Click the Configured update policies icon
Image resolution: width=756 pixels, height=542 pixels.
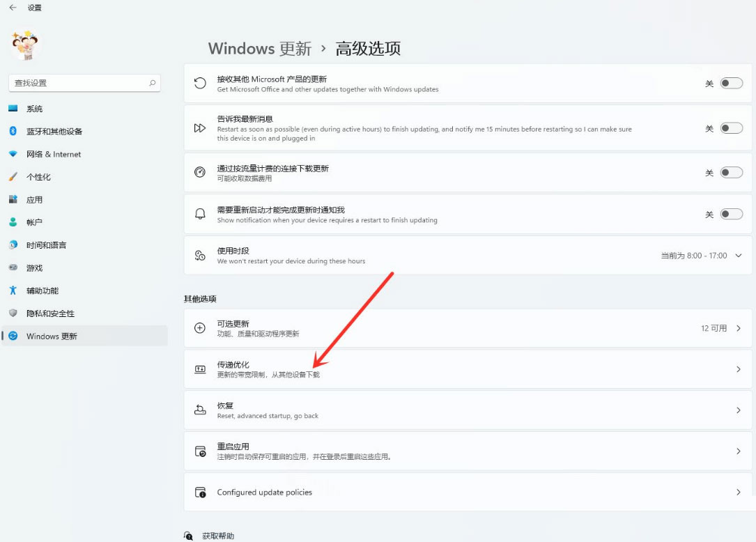tap(200, 493)
